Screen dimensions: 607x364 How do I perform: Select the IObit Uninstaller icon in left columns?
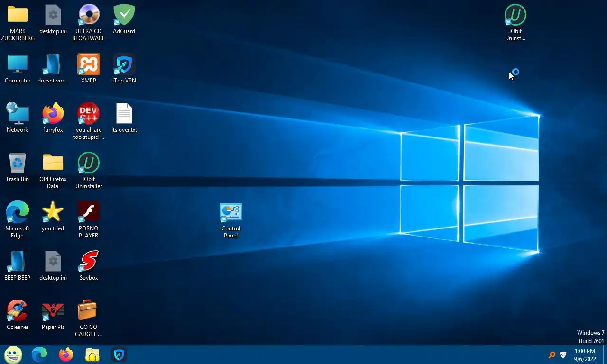89,163
